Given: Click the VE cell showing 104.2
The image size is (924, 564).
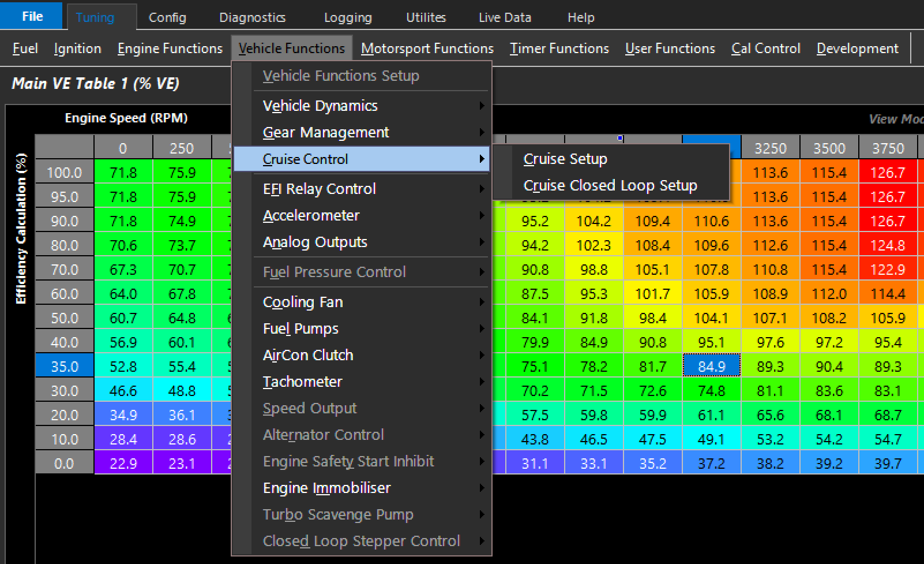Looking at the screenshot, I should click(x=594, y=221).
